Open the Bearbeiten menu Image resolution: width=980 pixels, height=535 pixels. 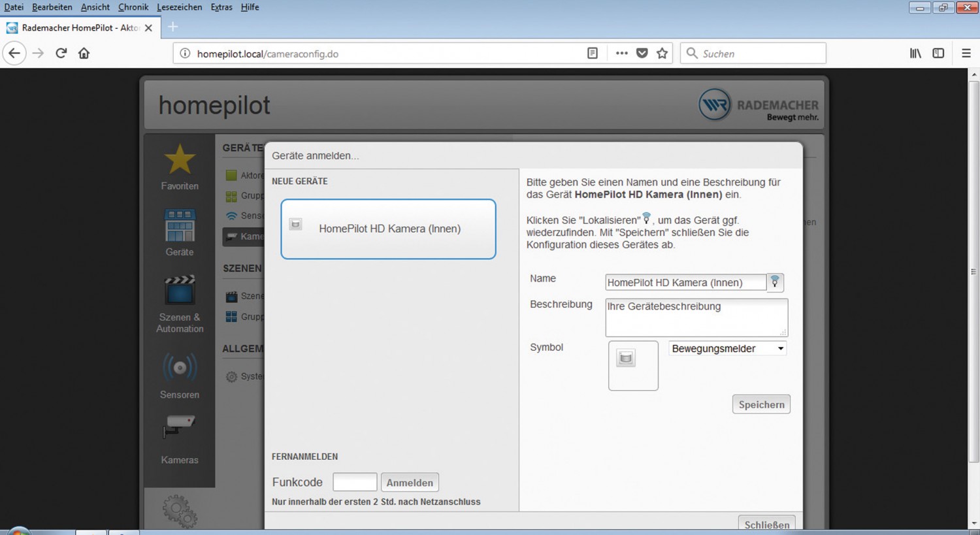(x=52, y=7)
